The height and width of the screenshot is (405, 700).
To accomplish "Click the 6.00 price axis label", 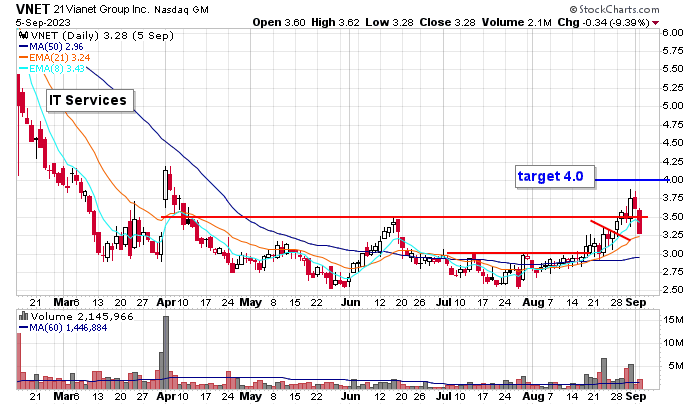I will [x=673, y=32].
